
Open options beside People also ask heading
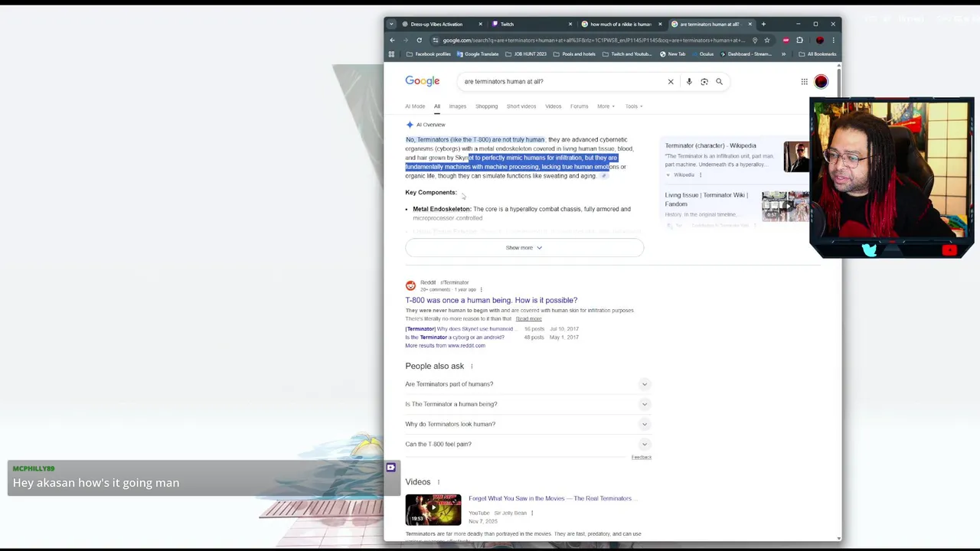(x=472, y=367)
